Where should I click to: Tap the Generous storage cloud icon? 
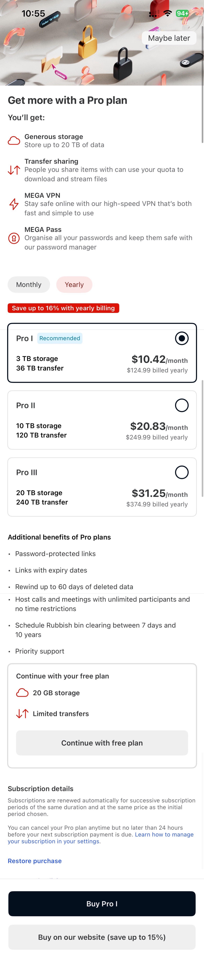coord(14,141)
